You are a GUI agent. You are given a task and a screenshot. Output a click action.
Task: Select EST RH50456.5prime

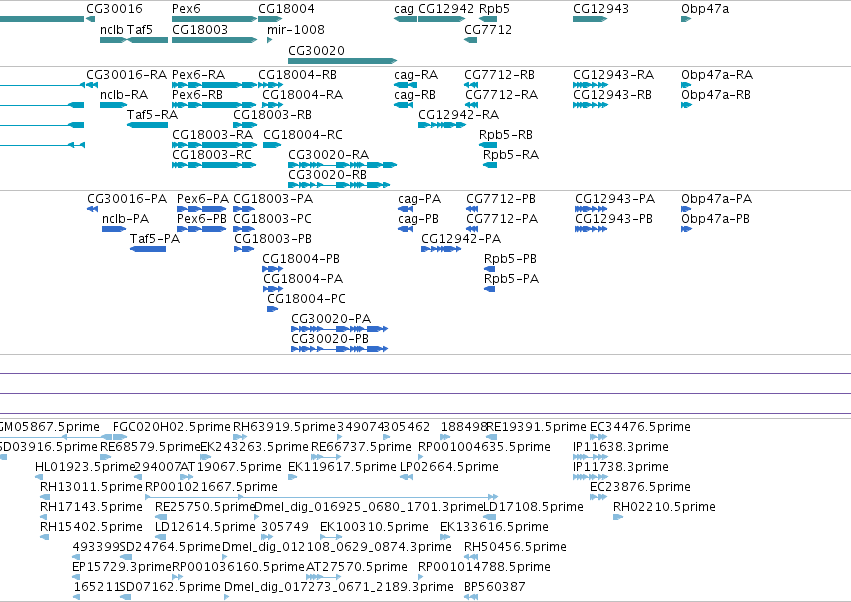click(x=515, y=547)
